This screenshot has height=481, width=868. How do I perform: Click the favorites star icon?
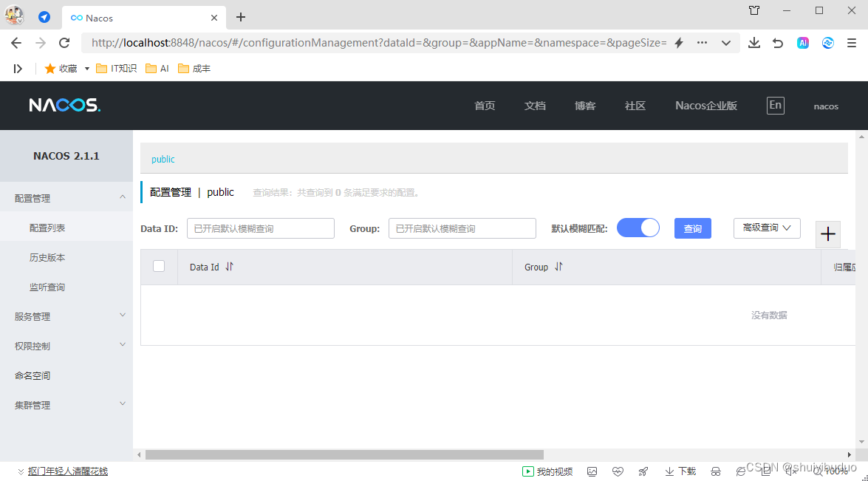click(x=49, y=69)
